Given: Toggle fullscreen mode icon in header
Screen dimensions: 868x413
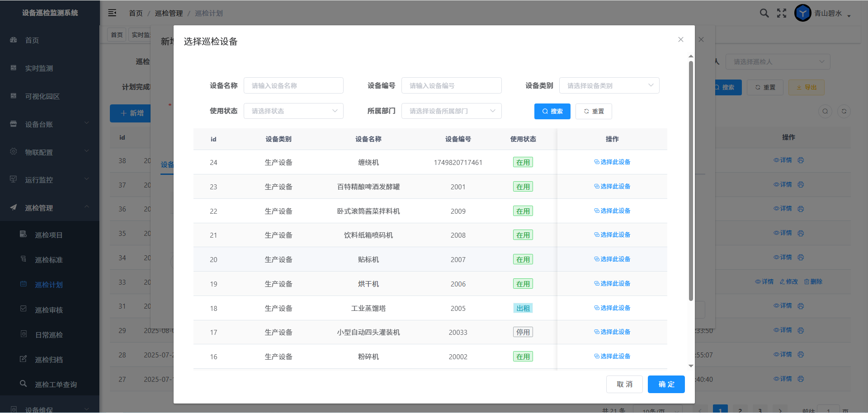Looking at the screenshot, I should [x=782, y=13].
